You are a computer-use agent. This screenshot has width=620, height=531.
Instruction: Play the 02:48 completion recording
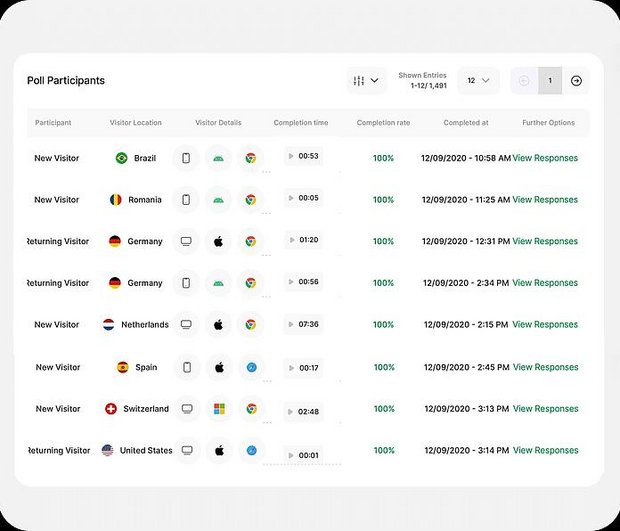coord(291,411)
